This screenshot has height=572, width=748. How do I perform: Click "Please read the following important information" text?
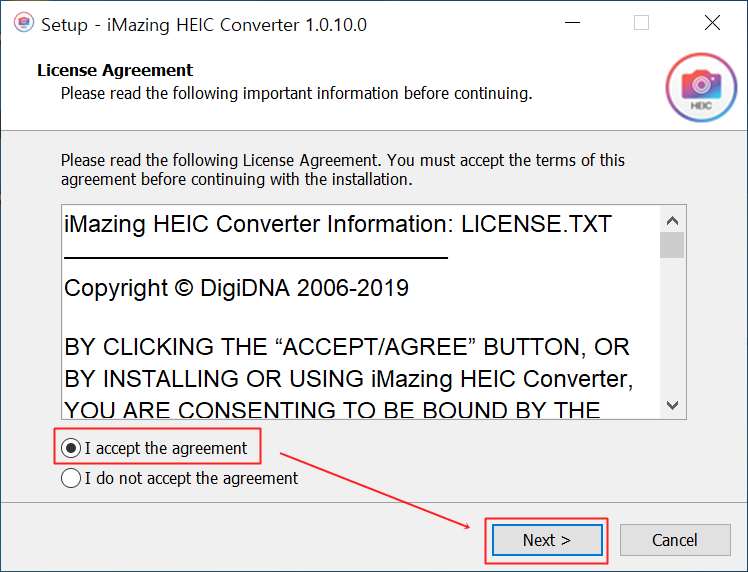[296, 94]
